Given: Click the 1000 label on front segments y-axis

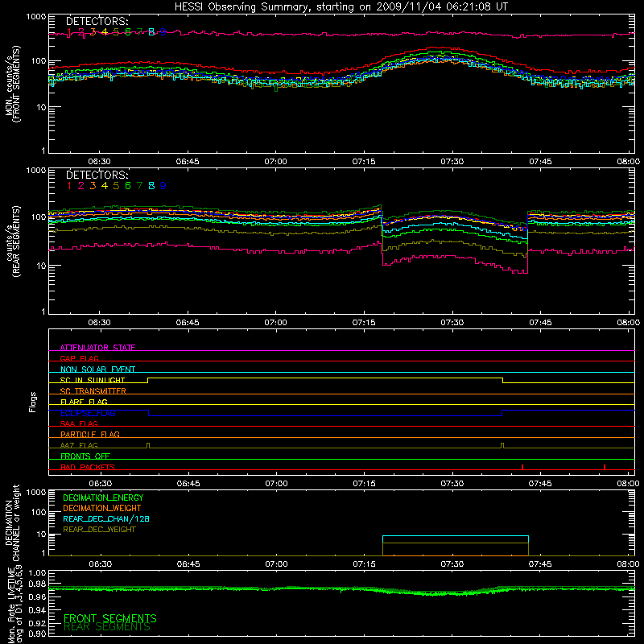Looking at the screenshot, I should click(36, 17).
